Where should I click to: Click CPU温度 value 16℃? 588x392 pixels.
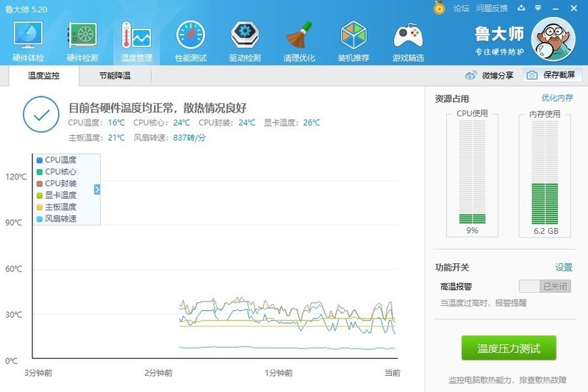[116, 123]
